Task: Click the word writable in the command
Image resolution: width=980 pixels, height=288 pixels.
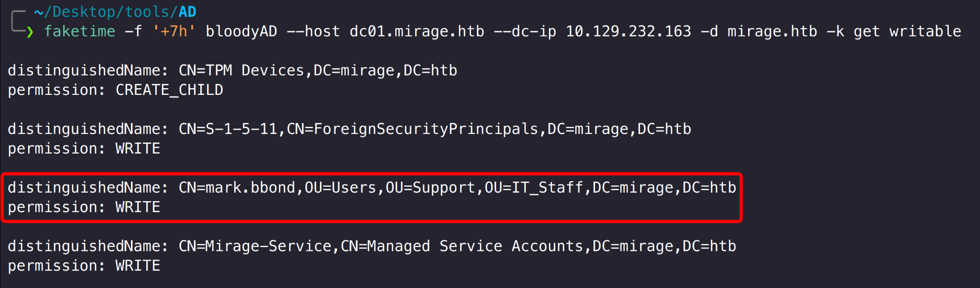Action: pyautogui.click(x=925, y=31)
